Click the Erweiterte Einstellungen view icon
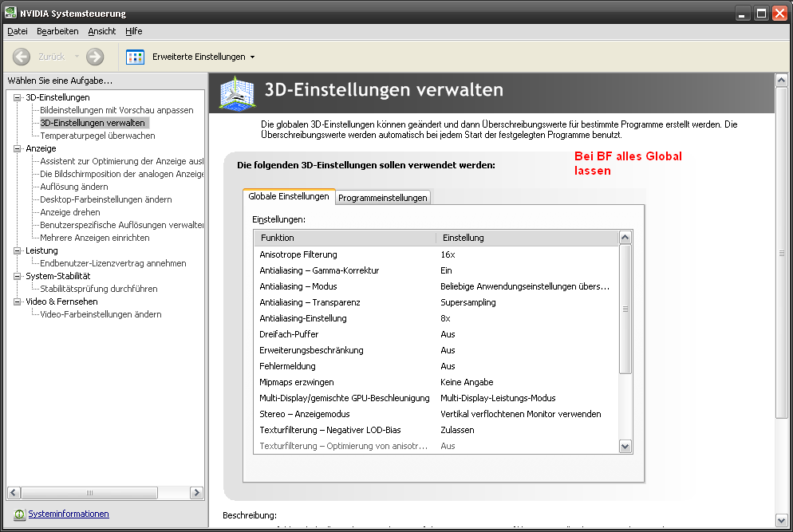 click(x=135, y=57)
